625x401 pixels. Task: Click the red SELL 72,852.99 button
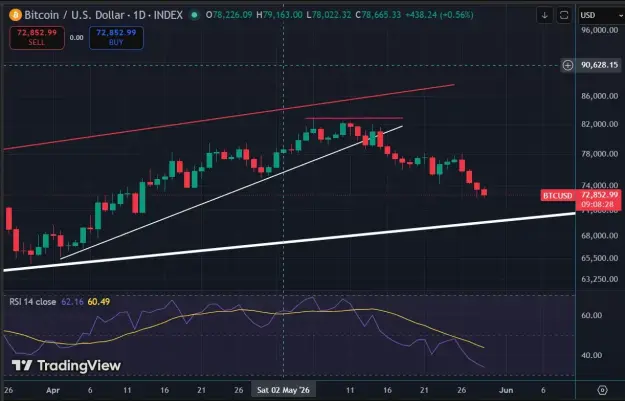pos(37,38)
